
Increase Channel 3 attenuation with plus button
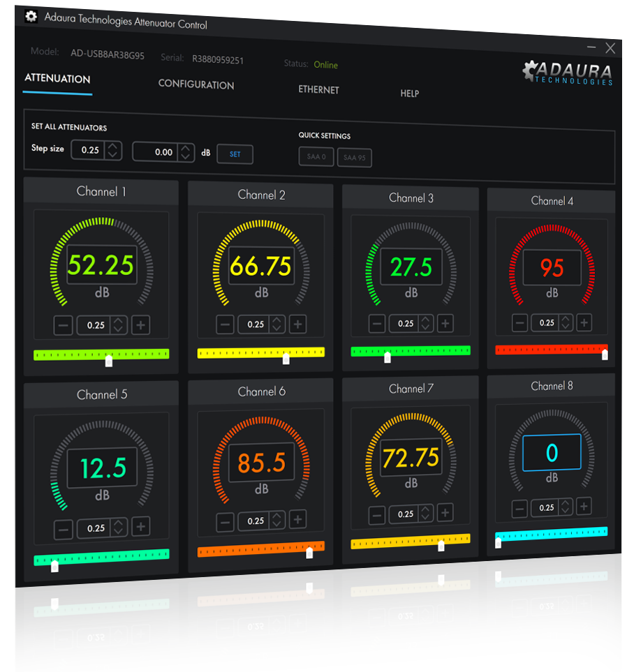(x=445, y=323)
